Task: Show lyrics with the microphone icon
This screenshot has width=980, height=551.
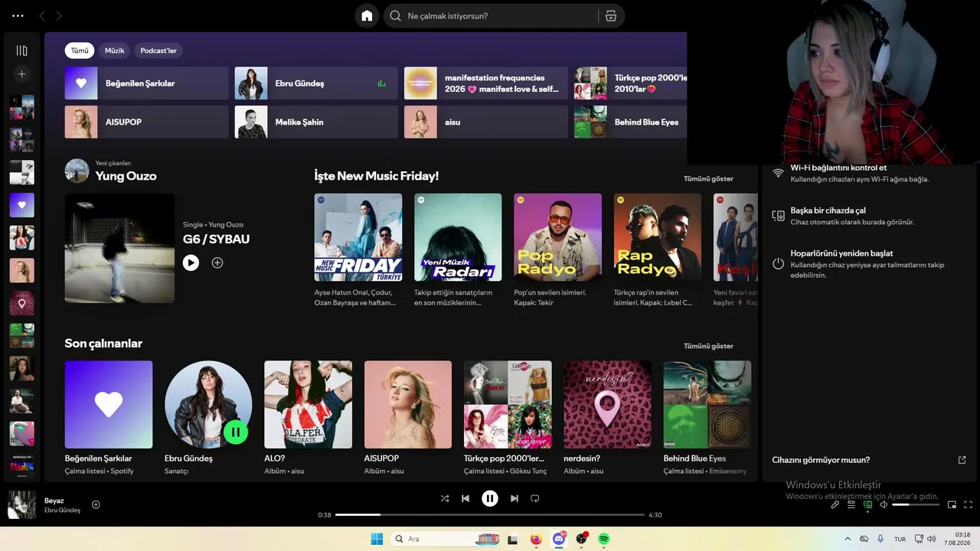Action: [x=835, y=505]
